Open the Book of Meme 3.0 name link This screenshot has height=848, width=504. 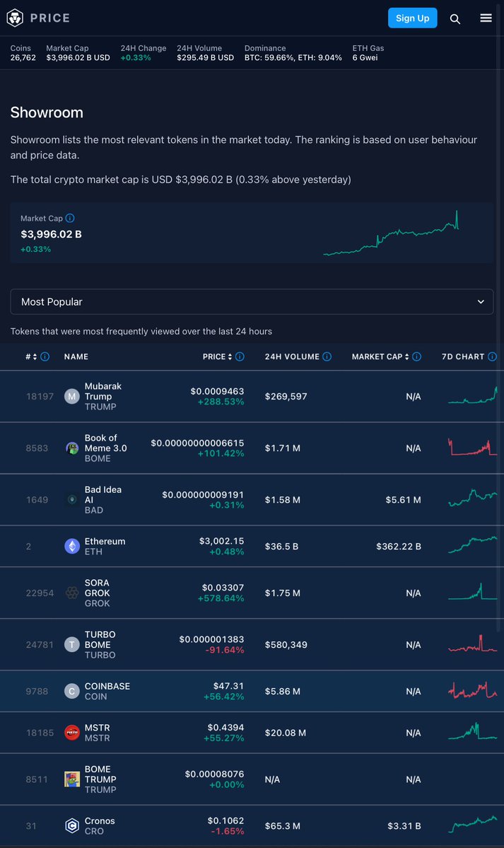pos(105,443)
